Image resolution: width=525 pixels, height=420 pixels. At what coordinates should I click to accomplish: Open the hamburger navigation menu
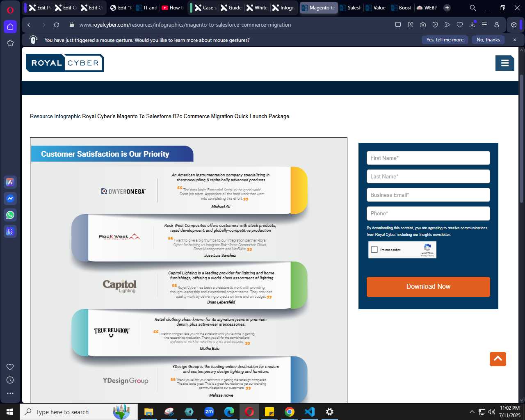(x=505, y=63)
